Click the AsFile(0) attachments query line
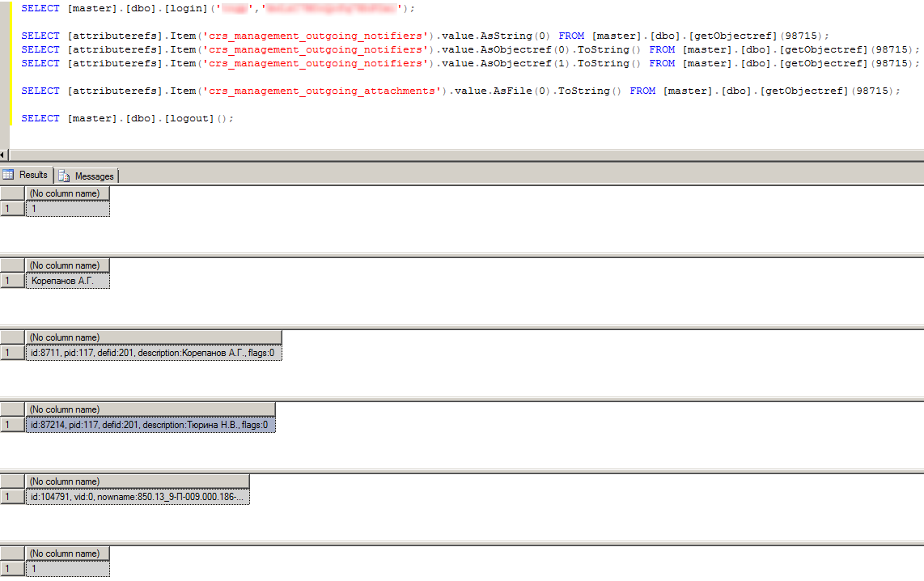The image size is (924, 581). tap(461, 91)
